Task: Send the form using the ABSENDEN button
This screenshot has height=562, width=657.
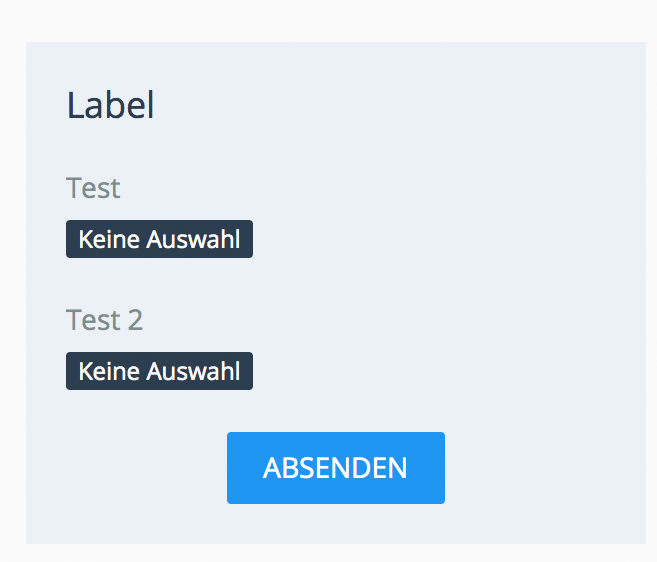Action: point(335,468)
